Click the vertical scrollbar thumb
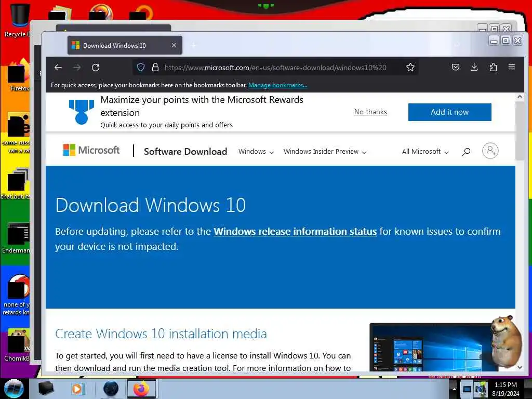 tap(520, 131)
